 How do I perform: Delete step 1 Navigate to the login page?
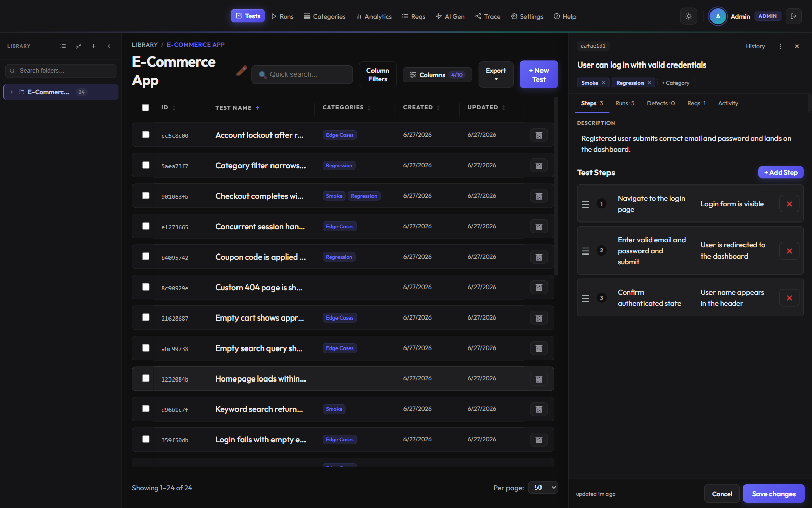pyautogui.click(x=789, y=204)
